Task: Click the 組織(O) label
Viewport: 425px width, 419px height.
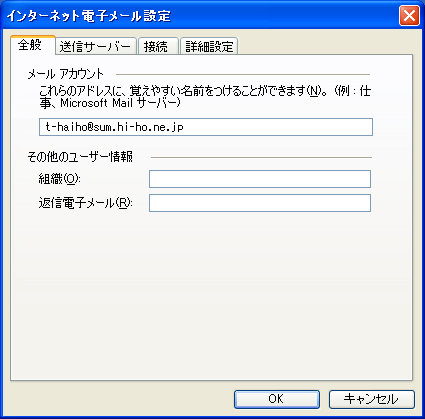Action: pos(59,179)
